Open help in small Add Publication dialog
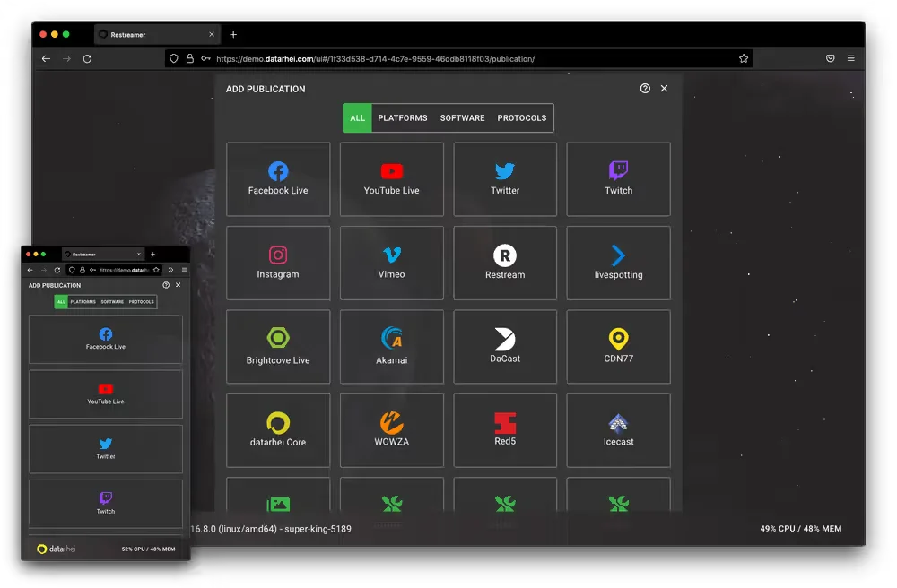The width and height of the screenshot is (897, 588). 166,285
